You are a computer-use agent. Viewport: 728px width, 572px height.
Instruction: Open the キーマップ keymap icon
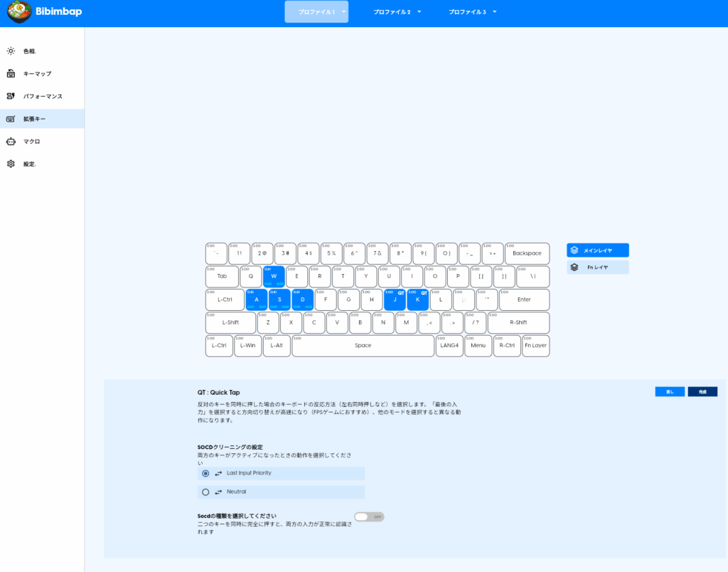click(x=11, y=73)
